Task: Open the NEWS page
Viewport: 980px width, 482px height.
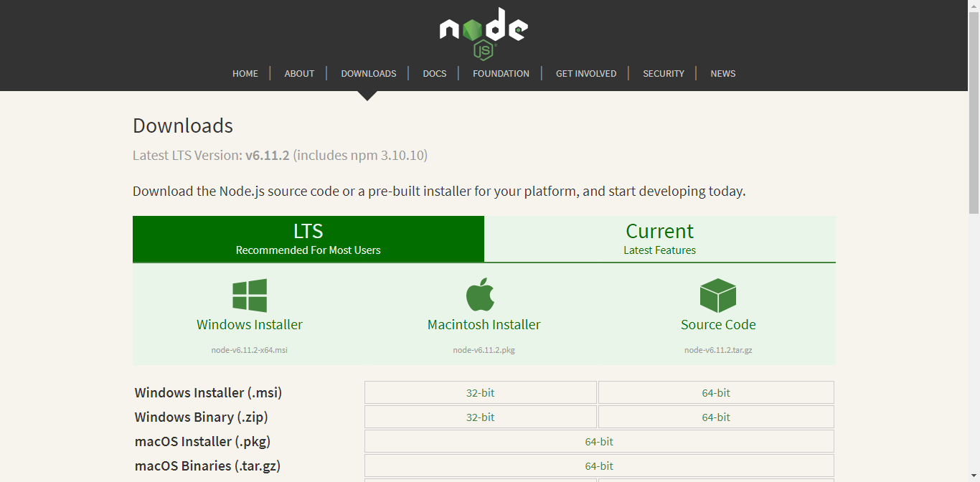Action: (722, 73)
